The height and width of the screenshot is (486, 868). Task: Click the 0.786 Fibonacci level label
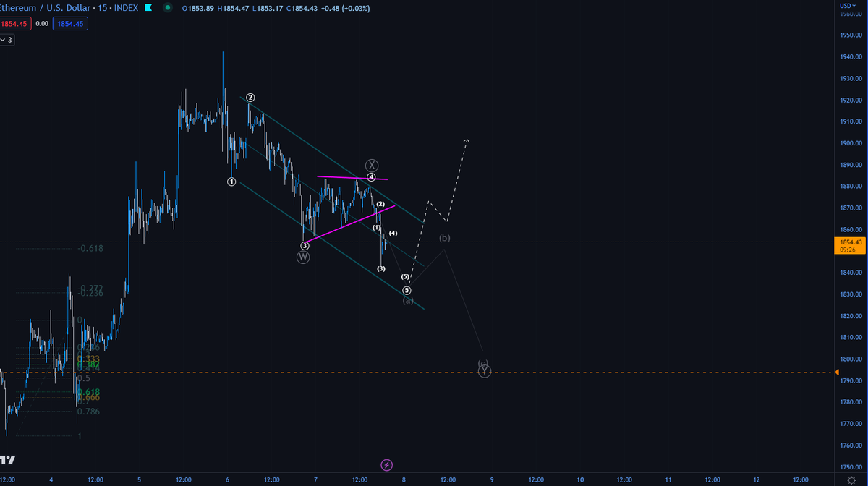pos(88,412)
